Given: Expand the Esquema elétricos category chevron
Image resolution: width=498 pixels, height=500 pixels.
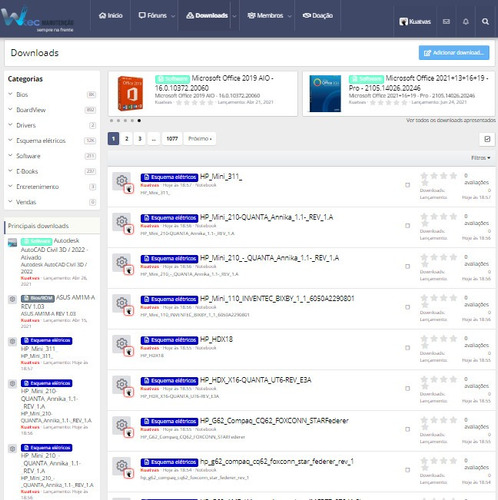Looking at the screenshot, I should [10, 140].
